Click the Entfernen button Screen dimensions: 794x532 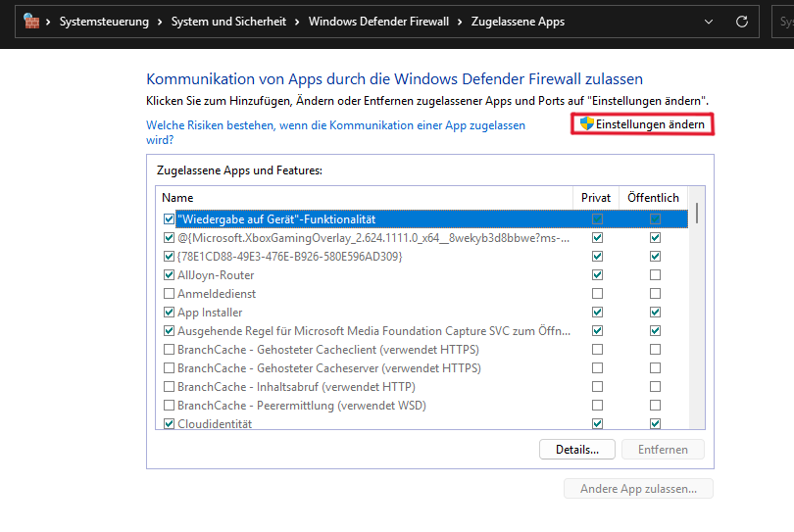pyautogui.click(x=663, y=450)
